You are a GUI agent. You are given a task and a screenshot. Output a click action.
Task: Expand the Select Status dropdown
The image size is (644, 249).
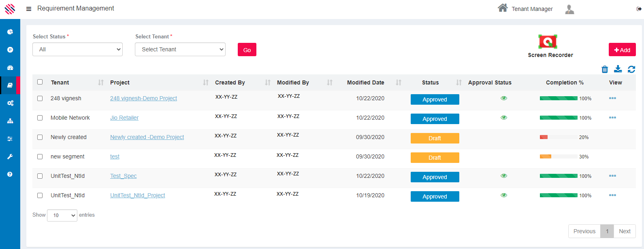coord(77,49)
